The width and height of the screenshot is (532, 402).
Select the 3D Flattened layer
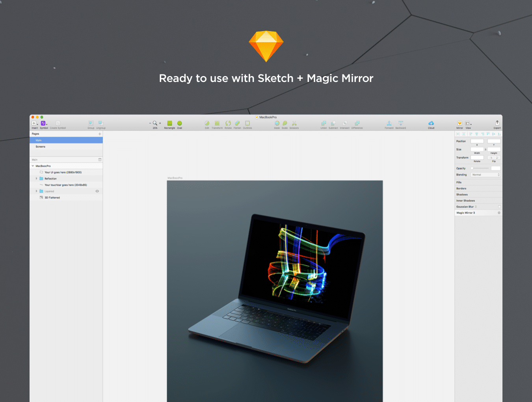click(x=52, y=197)
